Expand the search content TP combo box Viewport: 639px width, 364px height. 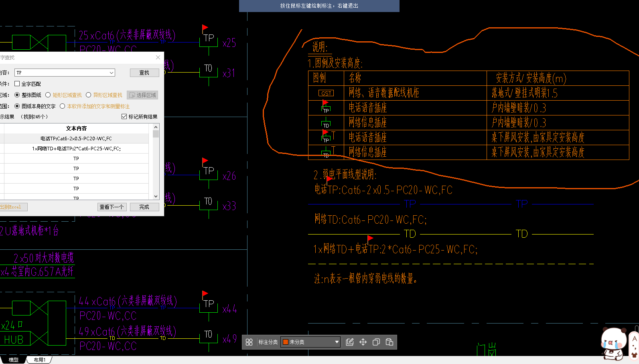(112, 73)
